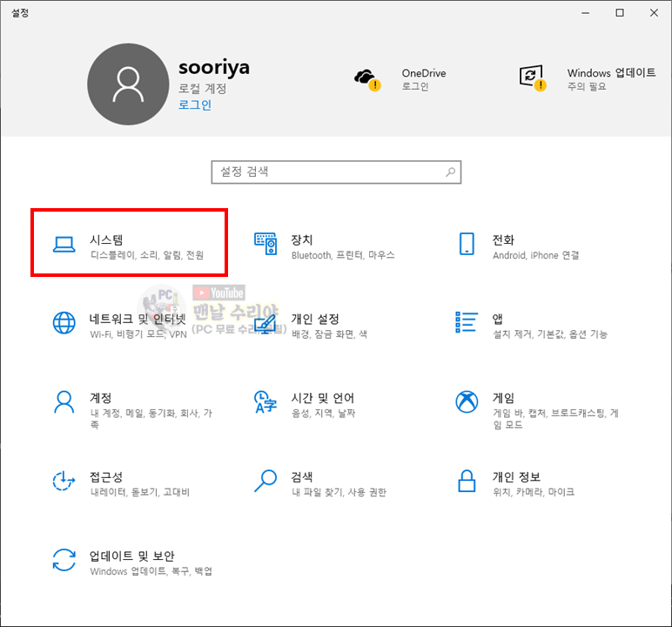
Task: Open the 앱 list icon
Action: point(467,322)
